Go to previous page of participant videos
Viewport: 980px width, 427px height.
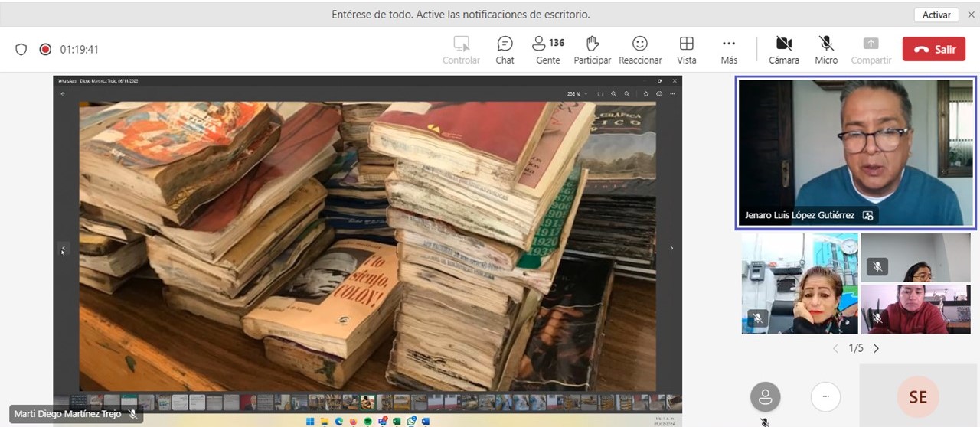click(x=835, y=349)
